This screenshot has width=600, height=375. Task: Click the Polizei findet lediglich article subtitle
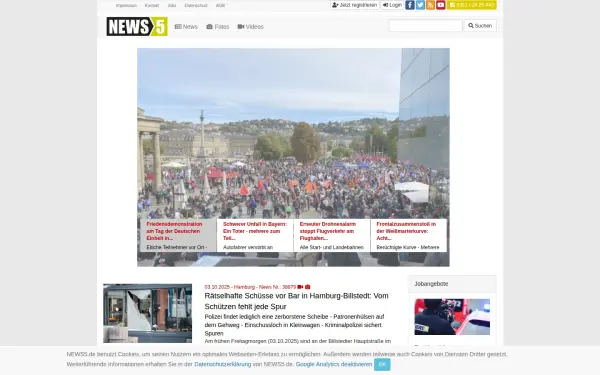[x=294, y=325]
